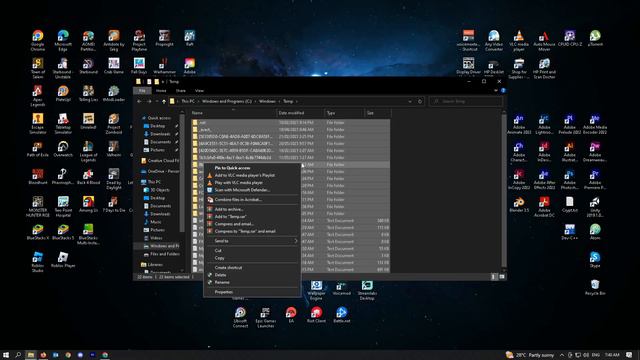640x360 pixels.
Task: Select OneDrive - Personal in navigation pane
Action: click(x=159, y=171)
